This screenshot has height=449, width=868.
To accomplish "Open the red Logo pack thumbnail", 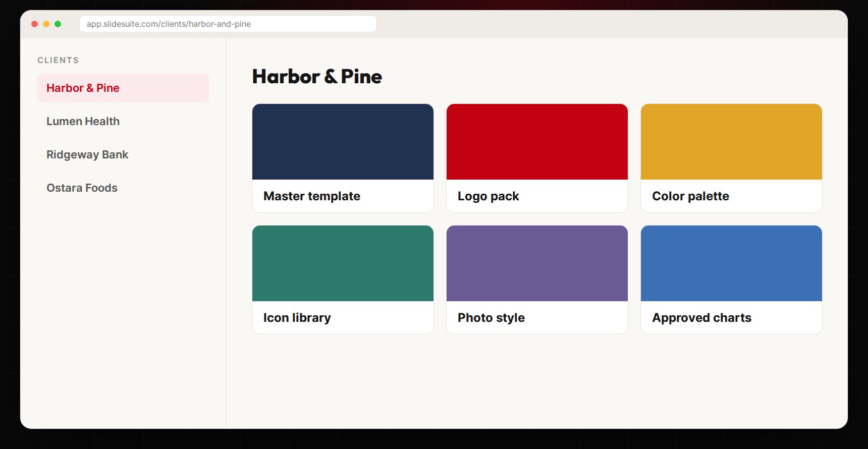I will click(537, 142).
